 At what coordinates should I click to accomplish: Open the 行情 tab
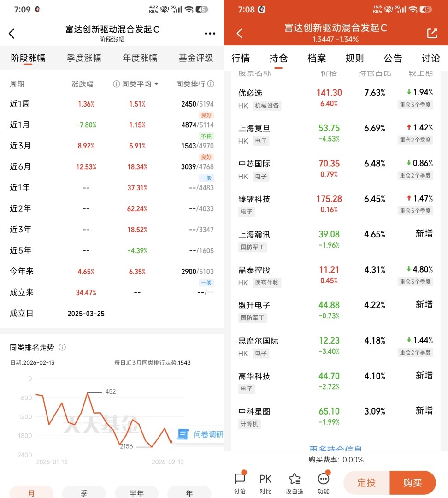point(240,58)
